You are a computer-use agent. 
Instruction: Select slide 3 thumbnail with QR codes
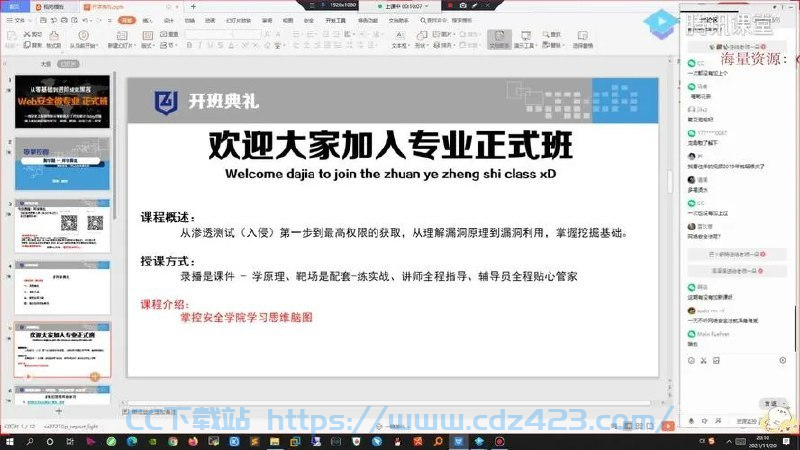(x=62, y=226)
